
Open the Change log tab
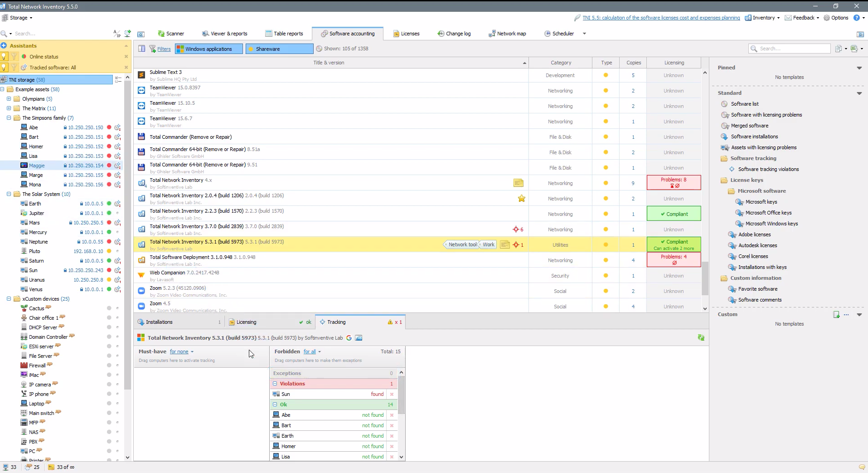454,34
